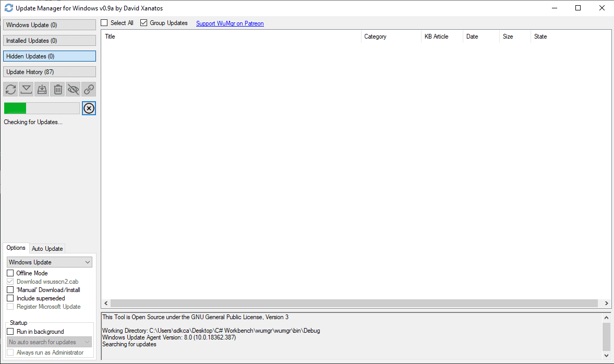Image resolution: width=614 pixels, height=364 pixels.
Task: Enable Offline Mode checkbox
Action: click(x=10, y=273)
